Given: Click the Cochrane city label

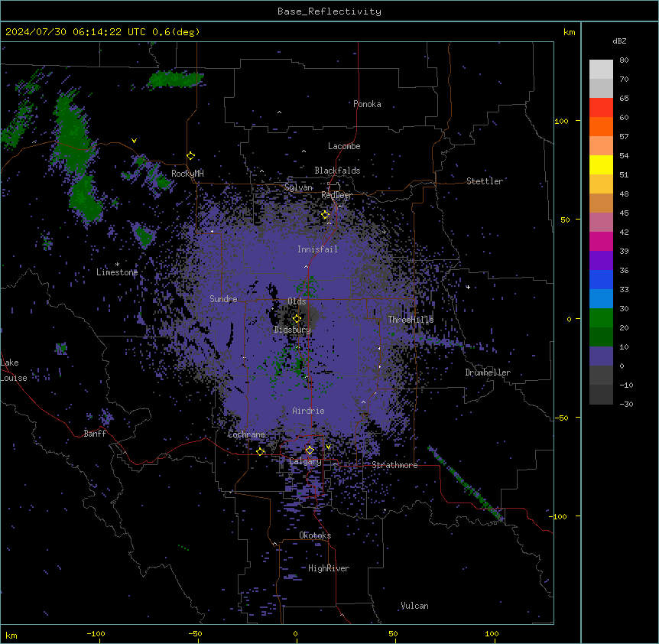Looking at the screenshot, I should (x=246, y=434).
